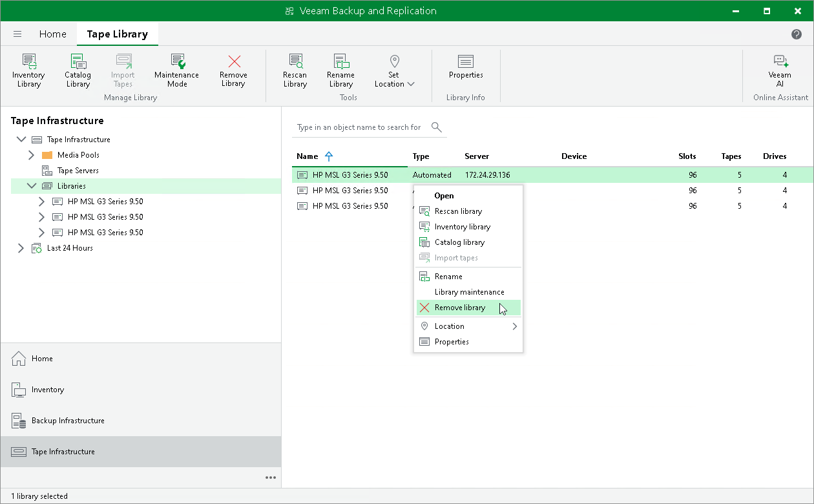Open Tape Infrastructure navigation view
This screenshot has width=814, height=504.
(141, 452)
